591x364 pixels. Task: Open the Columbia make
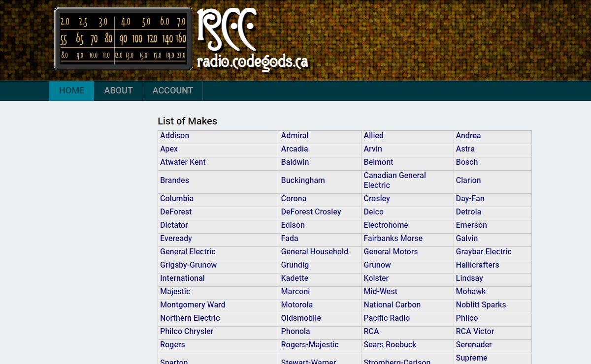pos(177,199)
